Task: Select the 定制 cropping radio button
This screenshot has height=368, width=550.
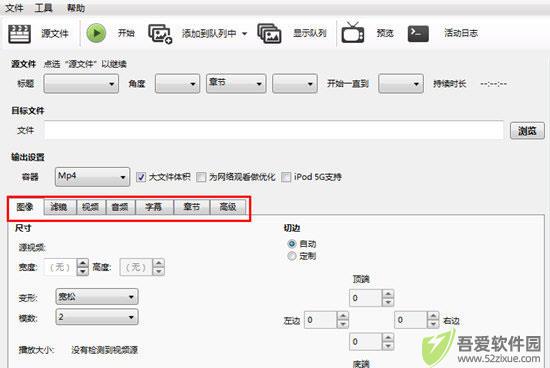Action: [x=291, y=256]
